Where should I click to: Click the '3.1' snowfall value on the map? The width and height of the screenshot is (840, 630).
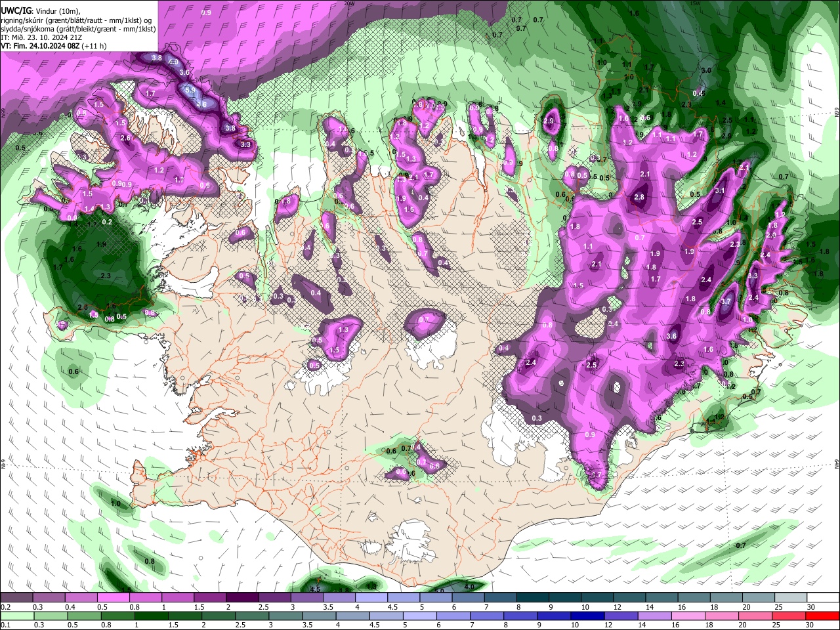720,190
